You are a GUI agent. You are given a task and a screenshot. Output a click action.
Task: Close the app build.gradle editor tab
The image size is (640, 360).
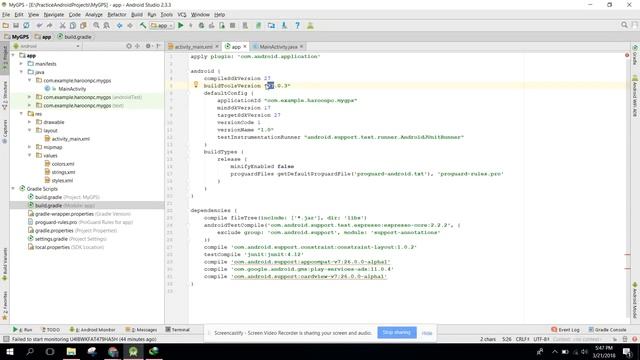click(x=245, y=47)
